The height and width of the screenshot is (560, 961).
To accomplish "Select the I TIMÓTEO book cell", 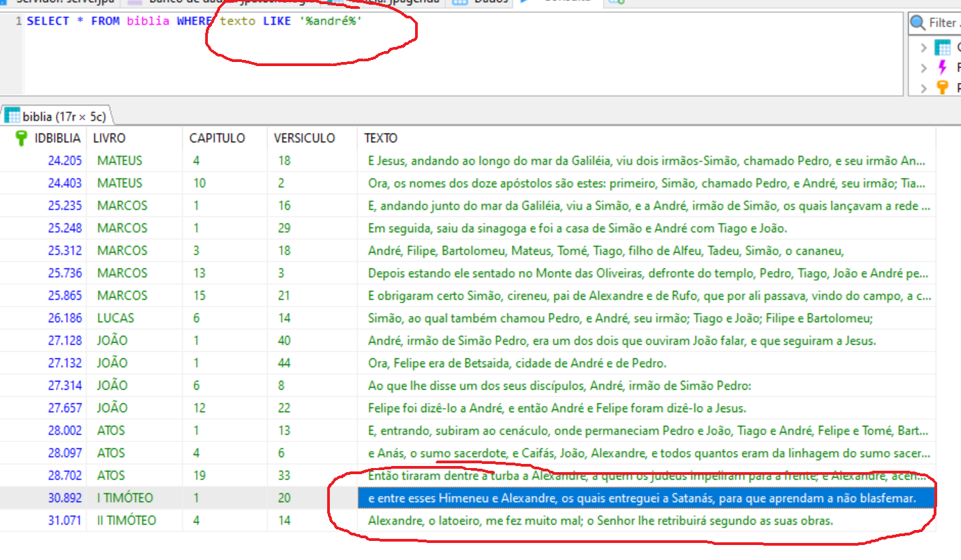I will tap(125, 498).
